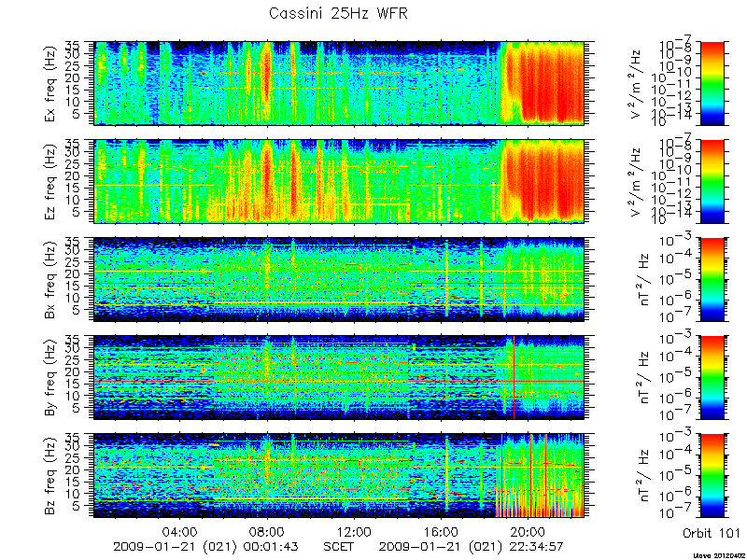Click the 08:00 time axis label
This screenshot has width=747, height=560.
[x=267, y=531]
